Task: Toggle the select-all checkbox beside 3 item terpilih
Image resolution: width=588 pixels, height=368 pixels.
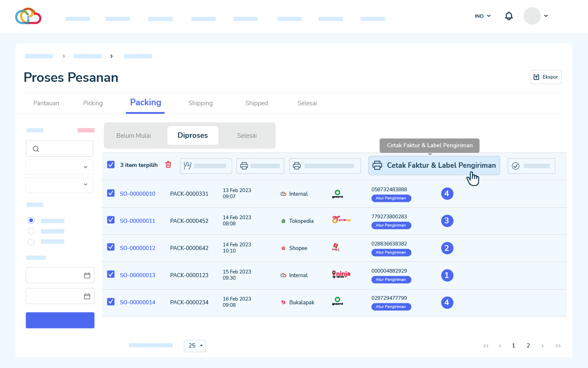Action: click(x=111, y=164)
